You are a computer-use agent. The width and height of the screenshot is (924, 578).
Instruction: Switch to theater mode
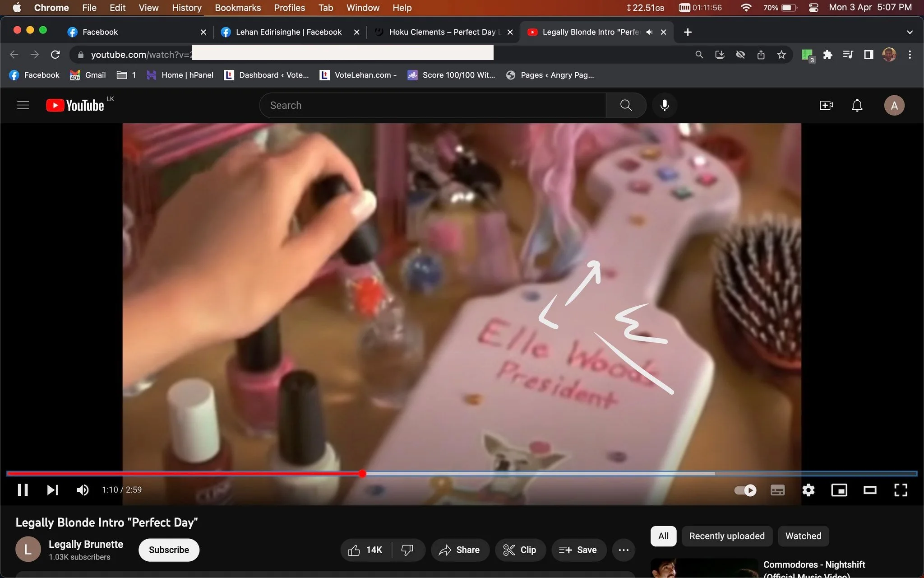point(870,490)
